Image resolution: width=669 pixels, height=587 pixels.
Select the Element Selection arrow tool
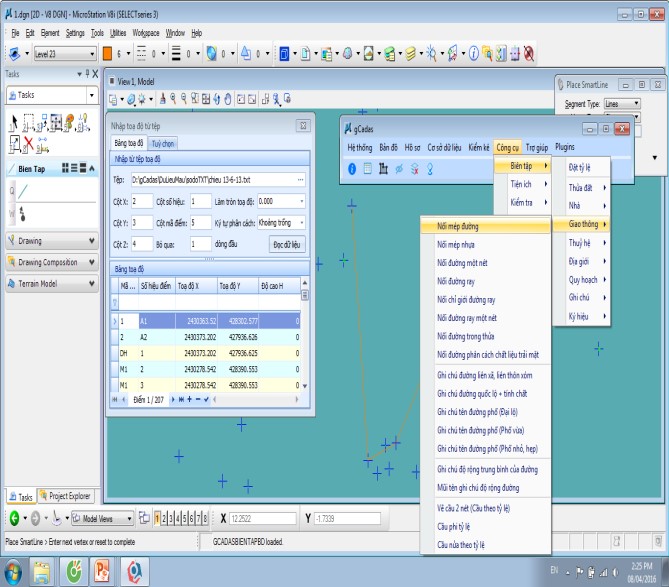[13, 121]
